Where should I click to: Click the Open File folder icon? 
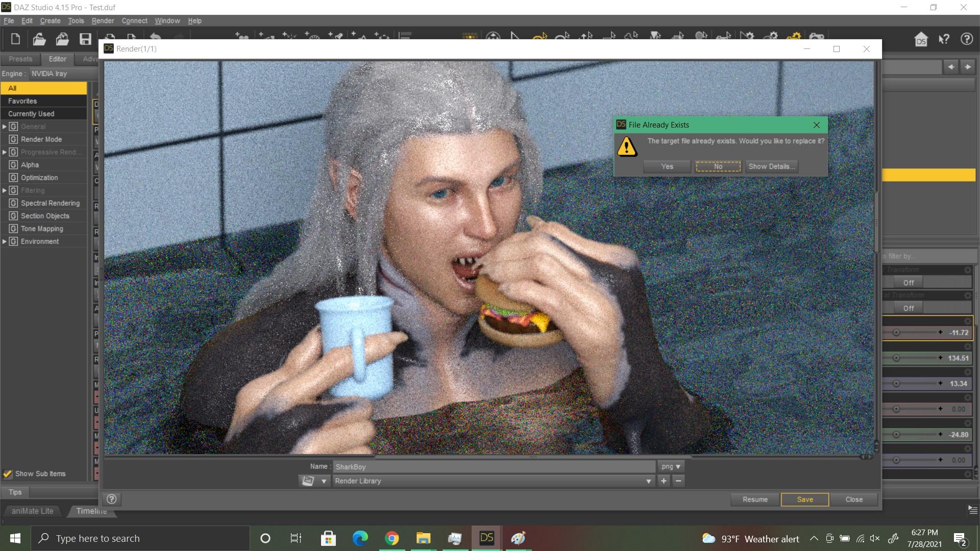(x=39, y=39)
